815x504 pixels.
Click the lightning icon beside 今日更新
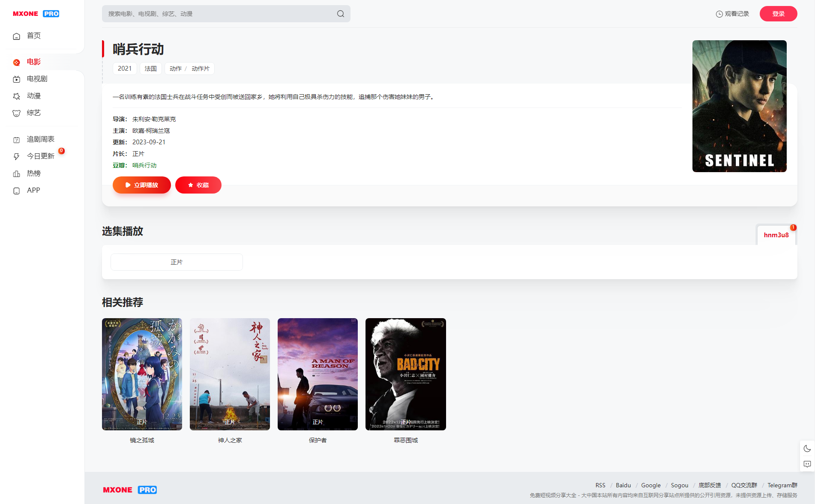16,157
